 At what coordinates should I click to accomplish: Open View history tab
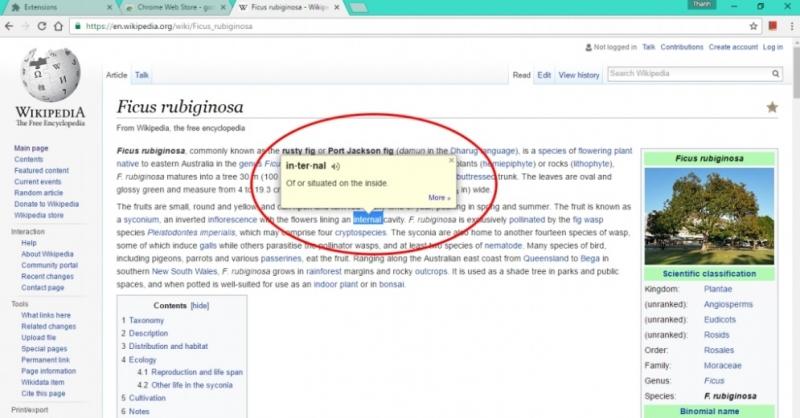(579, 75)
